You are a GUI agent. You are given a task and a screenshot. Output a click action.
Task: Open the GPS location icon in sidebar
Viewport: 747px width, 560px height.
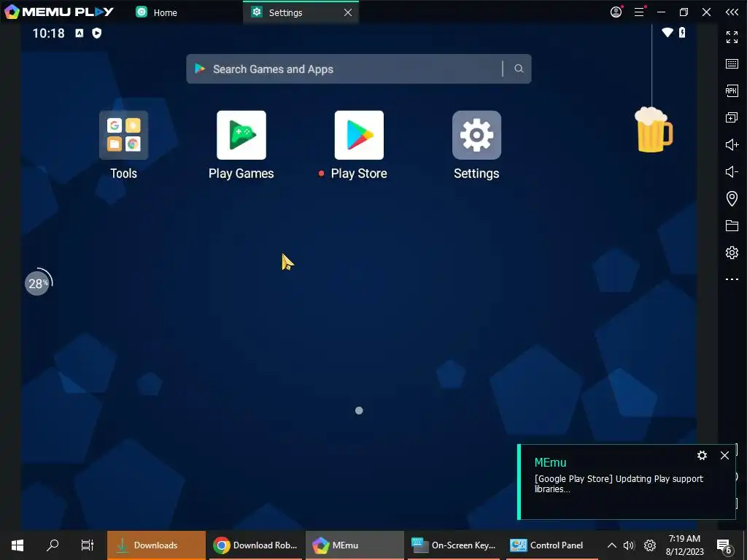[732, 198]
